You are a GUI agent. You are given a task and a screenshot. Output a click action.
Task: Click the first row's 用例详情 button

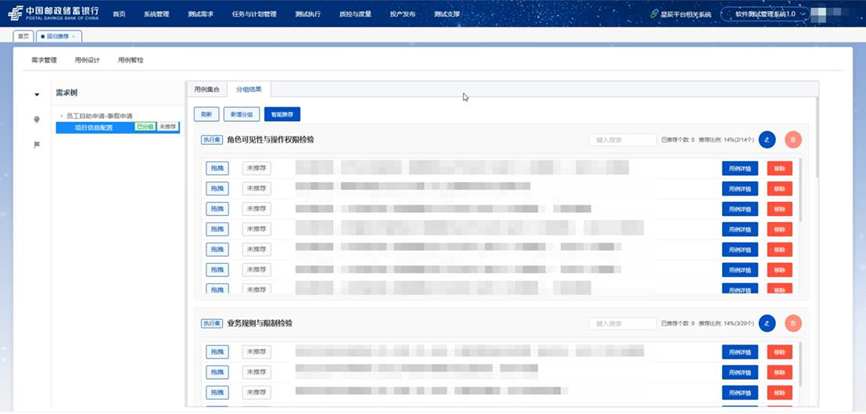(740, 168)
